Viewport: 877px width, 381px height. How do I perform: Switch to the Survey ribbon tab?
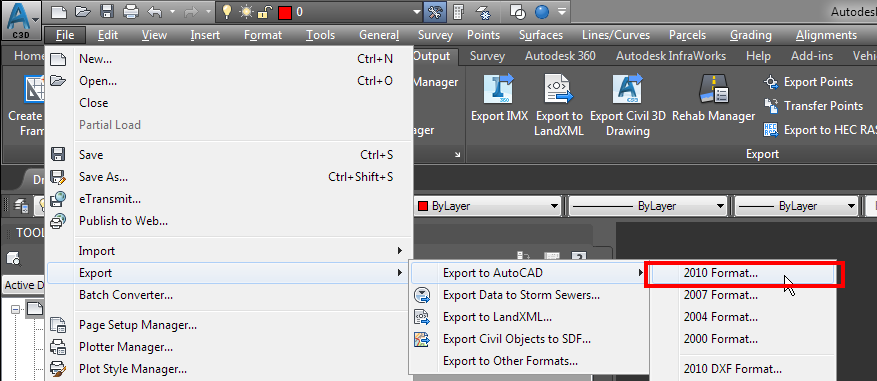point(487,56)
